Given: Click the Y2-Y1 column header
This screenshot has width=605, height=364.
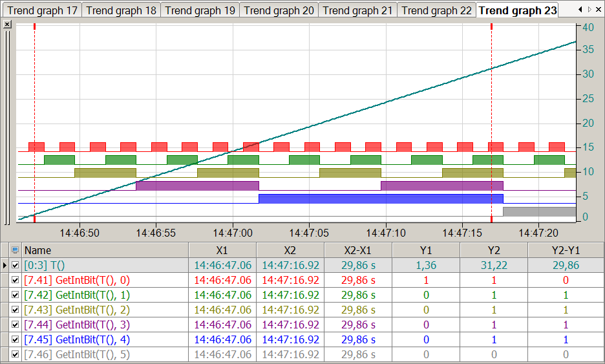Looking at the screenshot, I should tap(566, 250).
